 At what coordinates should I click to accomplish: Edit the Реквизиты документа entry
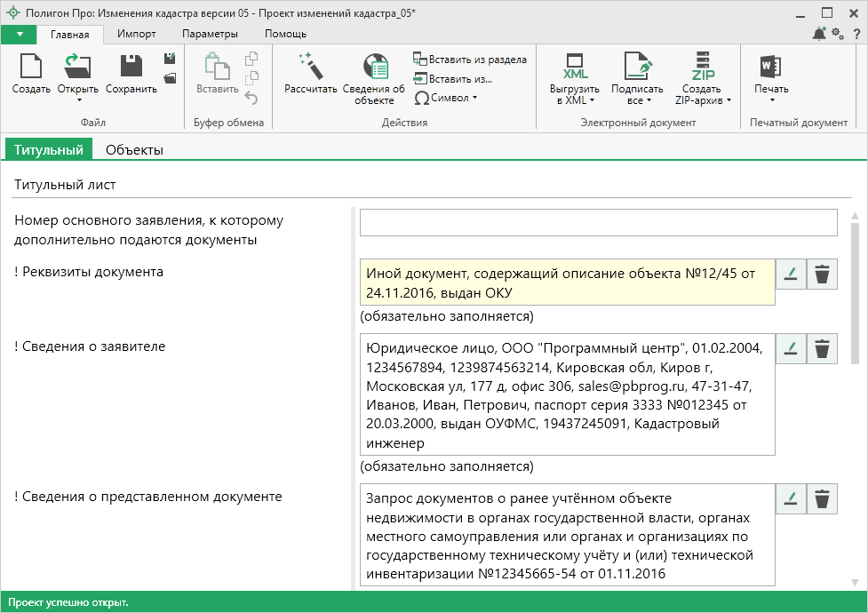(789, 275)
